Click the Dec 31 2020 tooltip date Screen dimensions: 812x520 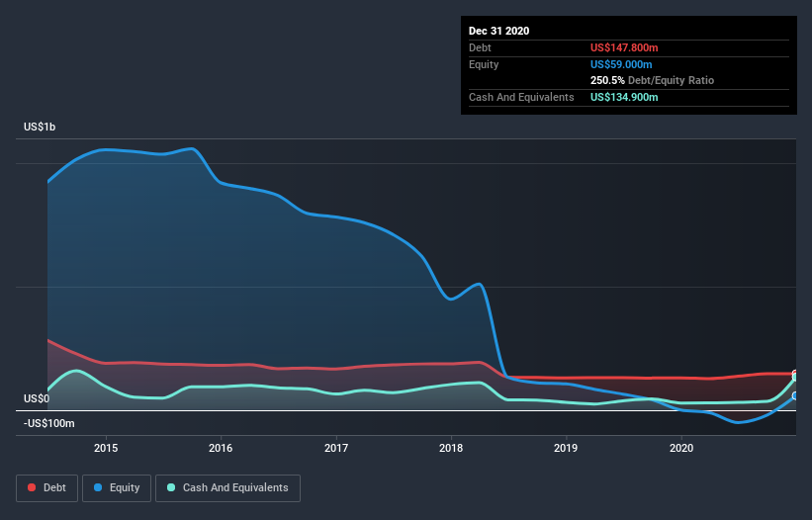(x=498, y=31)
